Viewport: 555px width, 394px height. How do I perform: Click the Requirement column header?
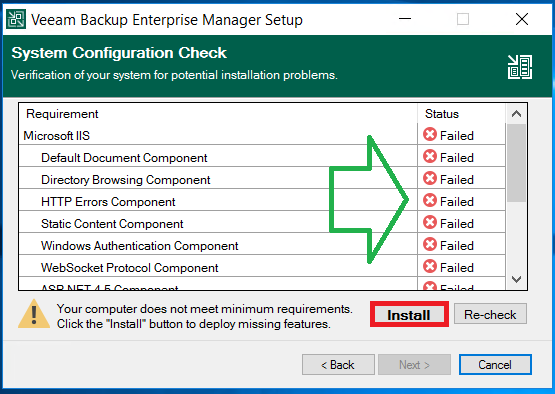(218, 114)
